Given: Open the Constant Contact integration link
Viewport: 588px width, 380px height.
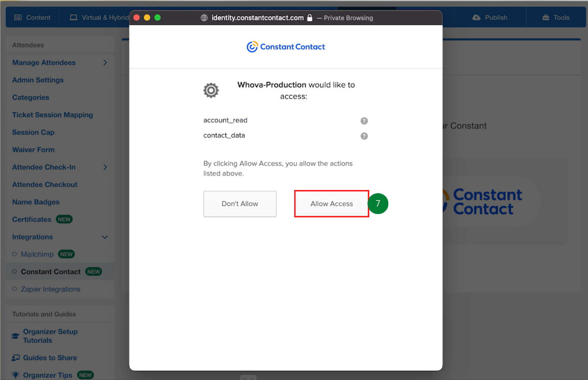Looking at the screenshot, I should 51,272.
